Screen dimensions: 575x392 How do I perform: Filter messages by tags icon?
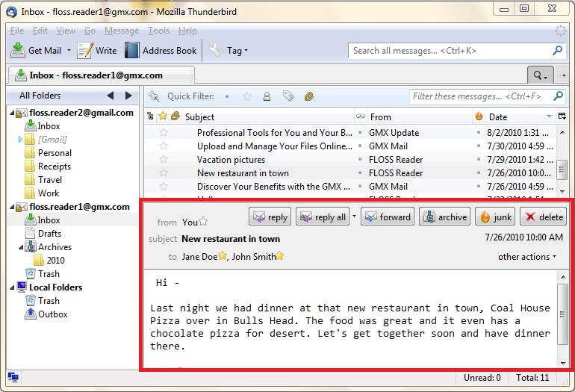(x=287, y=96)
